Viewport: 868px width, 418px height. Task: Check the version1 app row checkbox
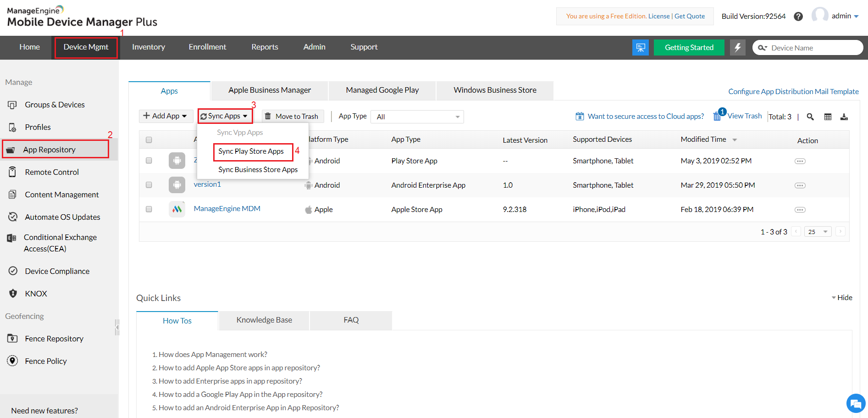tap(149, 185)
